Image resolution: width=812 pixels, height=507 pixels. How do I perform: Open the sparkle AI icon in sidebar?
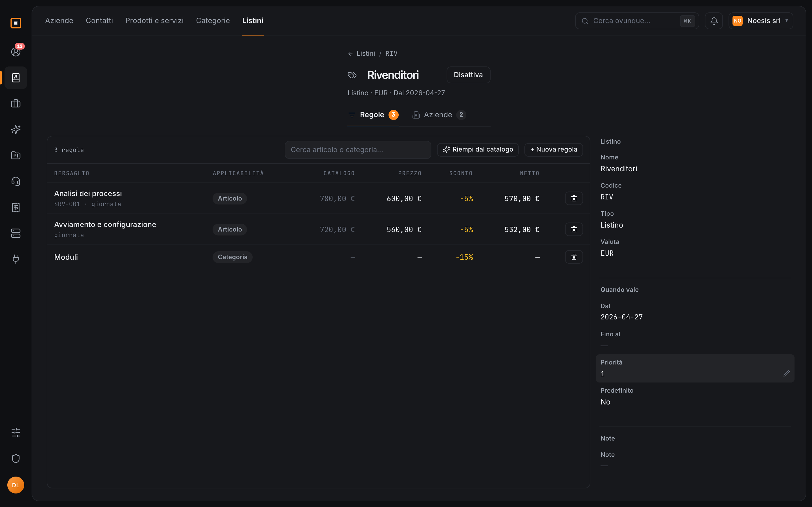click(16, 130)
